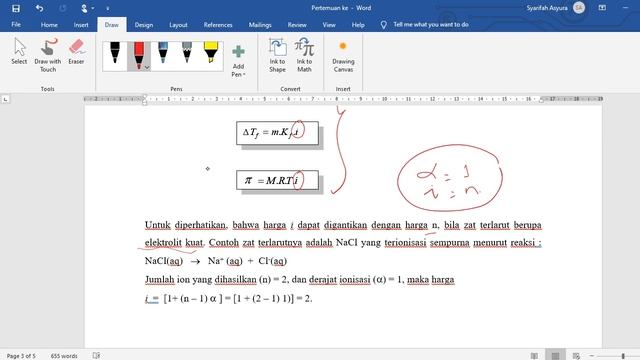Viewport: 640px width, 360px height.
Task: Activate the Draw with Touch tool
Action: coord(48,55)
